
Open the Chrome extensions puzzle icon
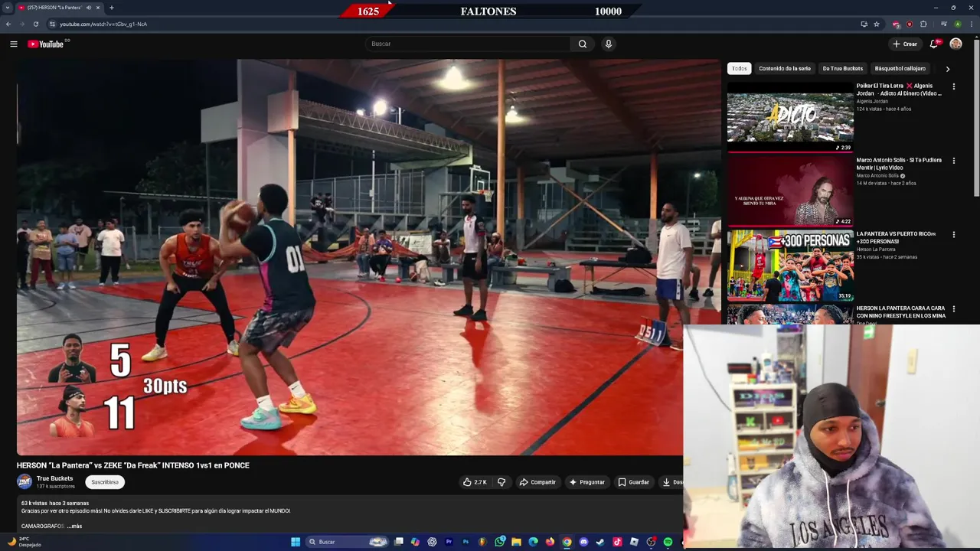click(x=923, y=24)
